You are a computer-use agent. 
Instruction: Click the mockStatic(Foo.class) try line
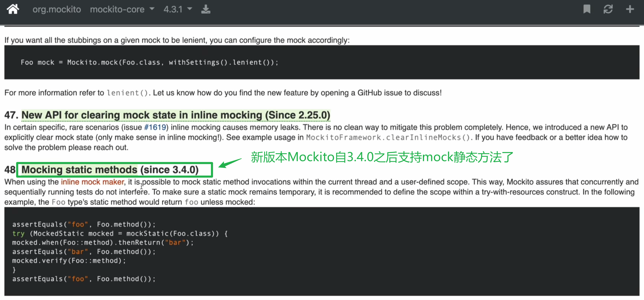coord(120,234)
